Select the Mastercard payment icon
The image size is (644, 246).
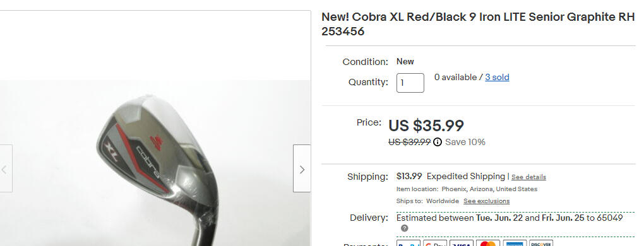[488, 243]
